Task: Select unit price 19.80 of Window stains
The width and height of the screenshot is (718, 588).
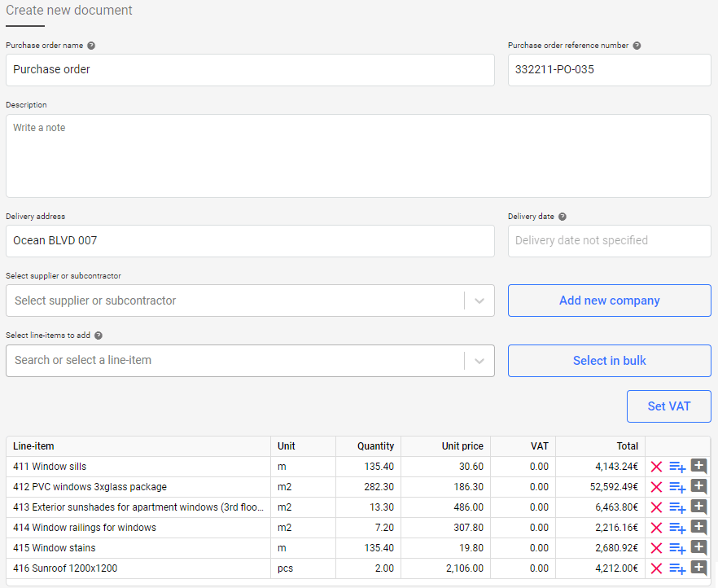Action: [471, 548]
